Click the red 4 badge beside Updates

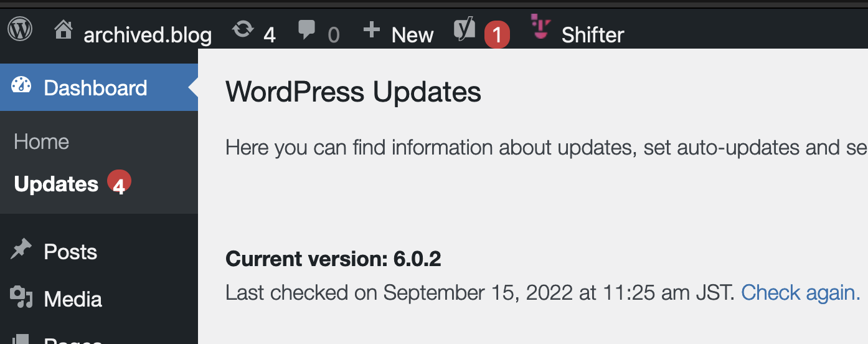119,183
